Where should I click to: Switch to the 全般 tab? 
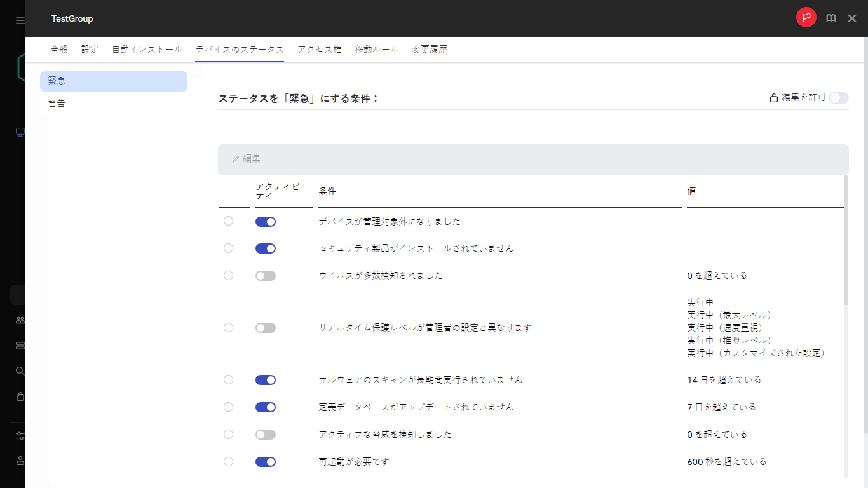pos(58,48)
